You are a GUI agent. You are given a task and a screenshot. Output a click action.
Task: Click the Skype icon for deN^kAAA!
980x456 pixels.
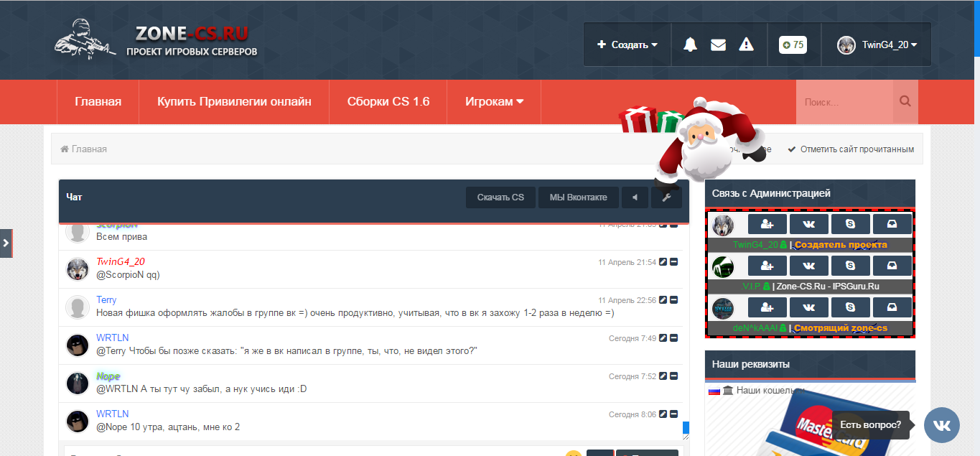[851, 307]
